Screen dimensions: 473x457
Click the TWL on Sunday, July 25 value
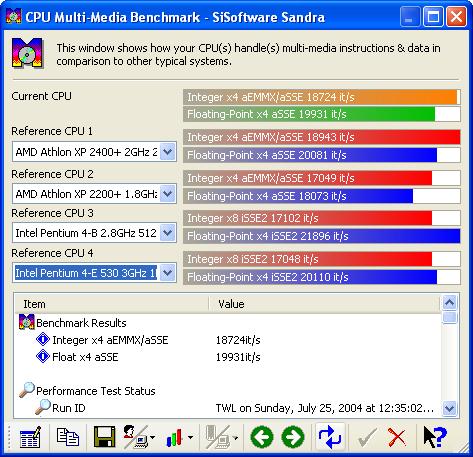pos(325,408)
